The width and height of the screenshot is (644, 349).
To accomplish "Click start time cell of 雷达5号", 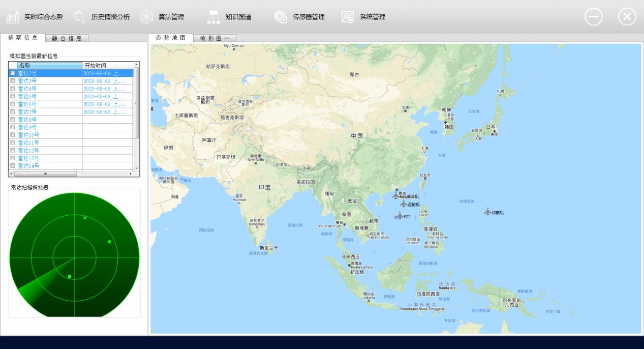I will click(108, 96).
